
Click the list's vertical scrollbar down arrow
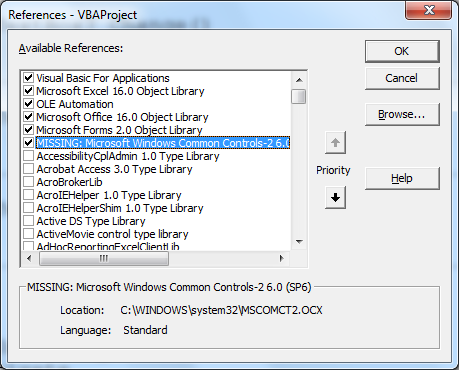299,242
